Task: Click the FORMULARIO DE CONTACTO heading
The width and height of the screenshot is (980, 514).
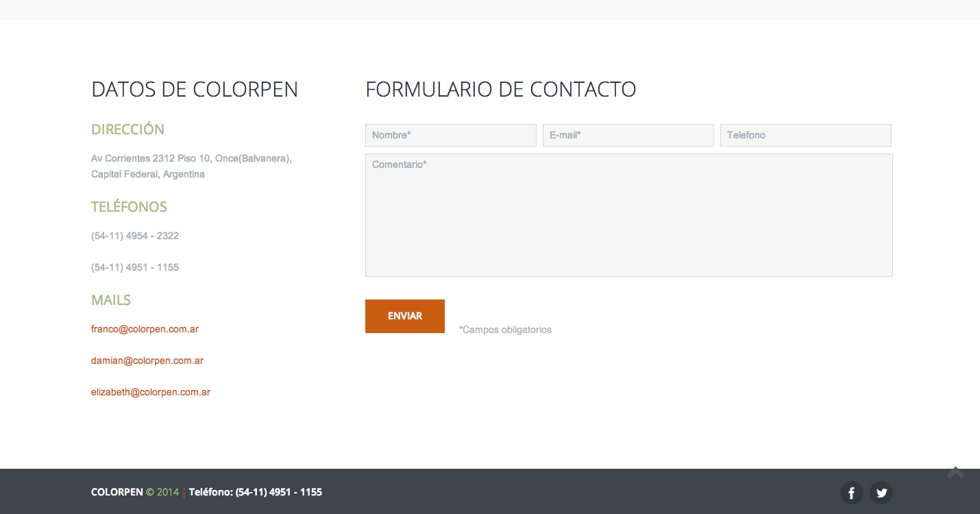Action: 501,89
